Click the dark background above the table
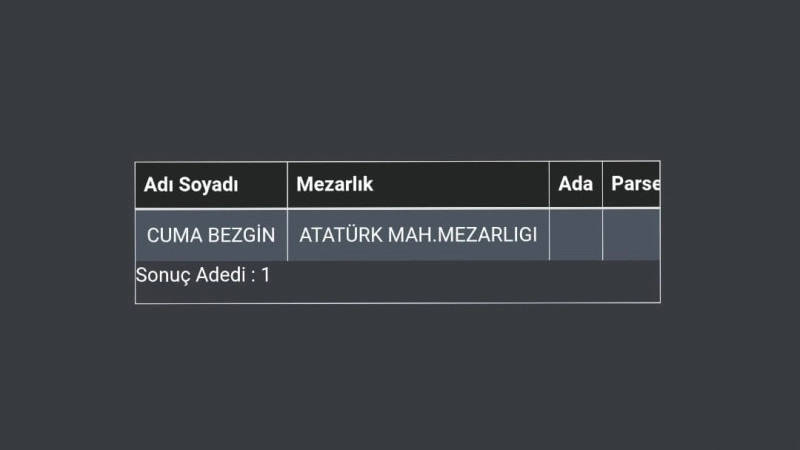Viewport: 800px width, 450px height. (398, 82)
